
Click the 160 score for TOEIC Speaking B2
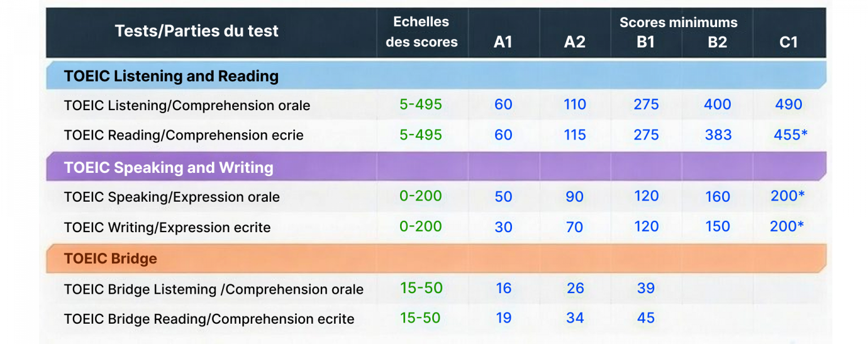pos(718,197)
